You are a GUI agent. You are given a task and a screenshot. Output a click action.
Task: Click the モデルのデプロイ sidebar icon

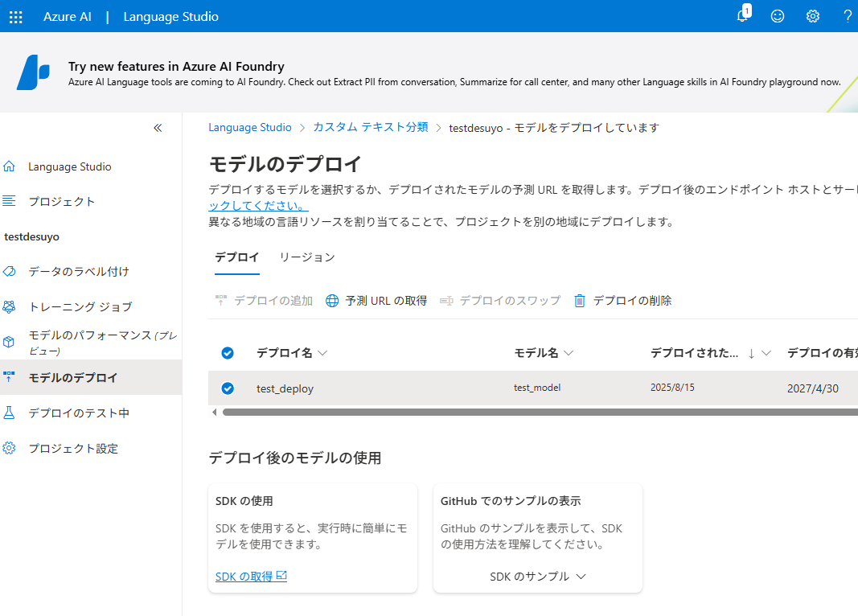[x=10, y=377]
